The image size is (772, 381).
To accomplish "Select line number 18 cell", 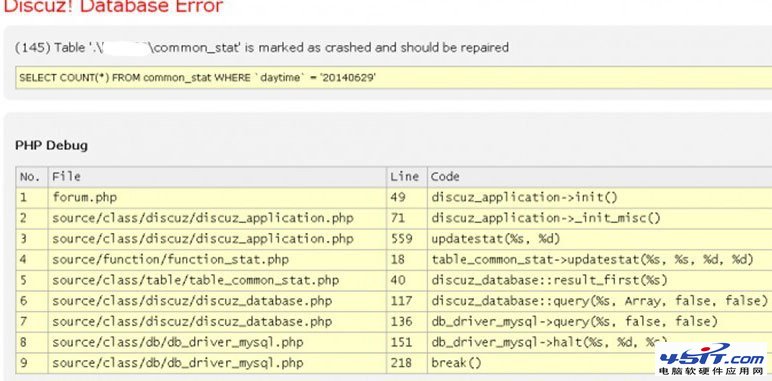I will (x=407, y=259).
